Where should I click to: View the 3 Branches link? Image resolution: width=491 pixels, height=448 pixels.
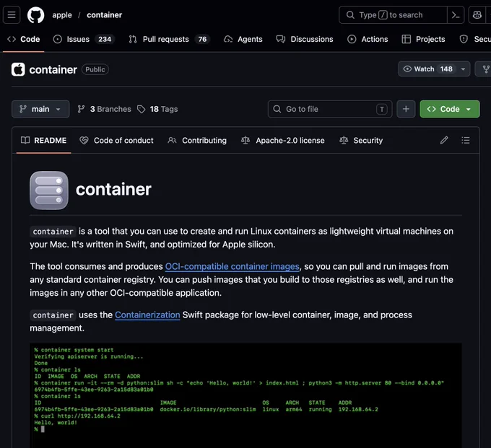point(104,109)
